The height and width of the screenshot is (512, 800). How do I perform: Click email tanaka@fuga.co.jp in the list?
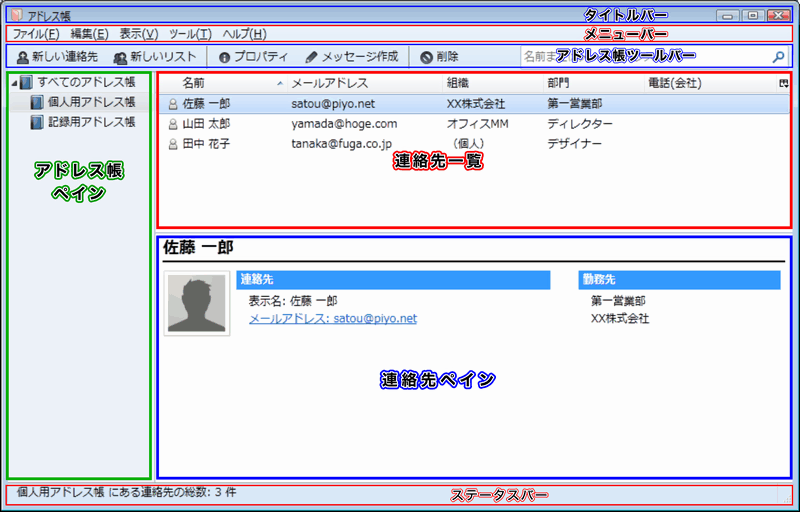pos(342,144)
